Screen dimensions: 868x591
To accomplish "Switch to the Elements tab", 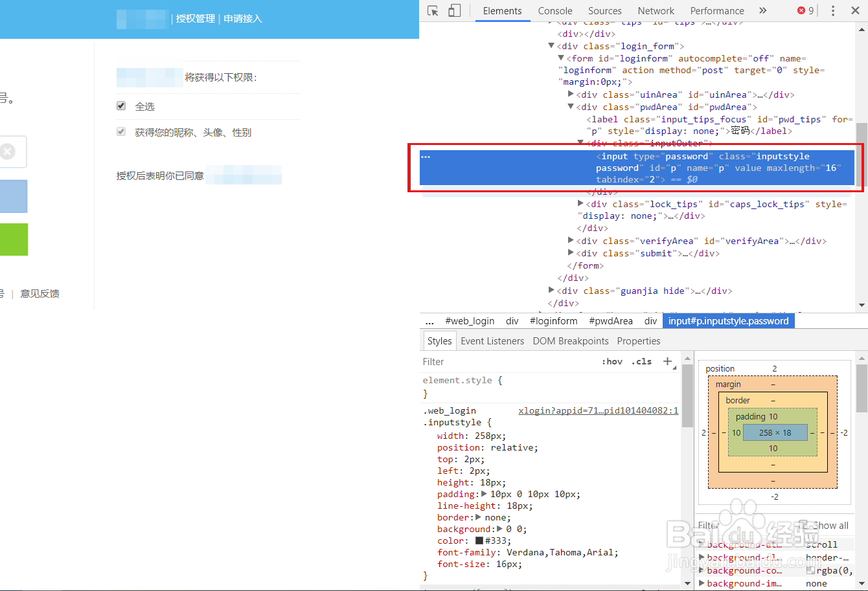I will (502, 11).
